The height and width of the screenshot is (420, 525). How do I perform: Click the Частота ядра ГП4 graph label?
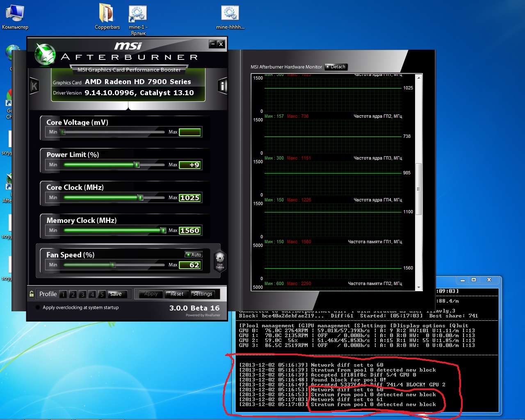tap(378, 200)
